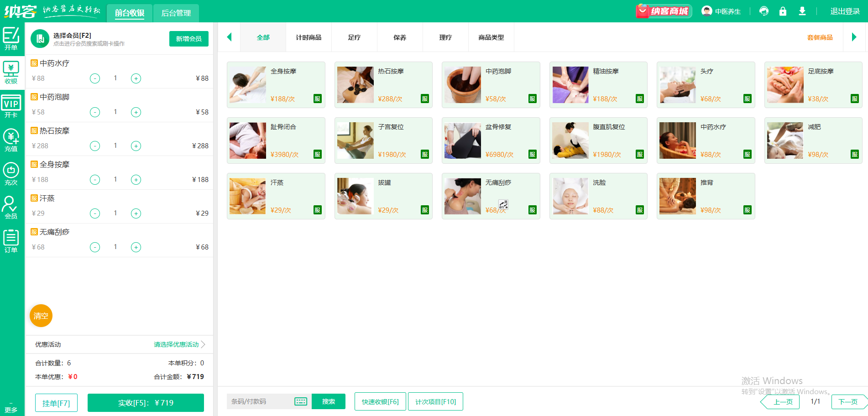Increase quantity of 汗蒸 in cart
This screenshot has width=868, height=416.
[136, 213]
